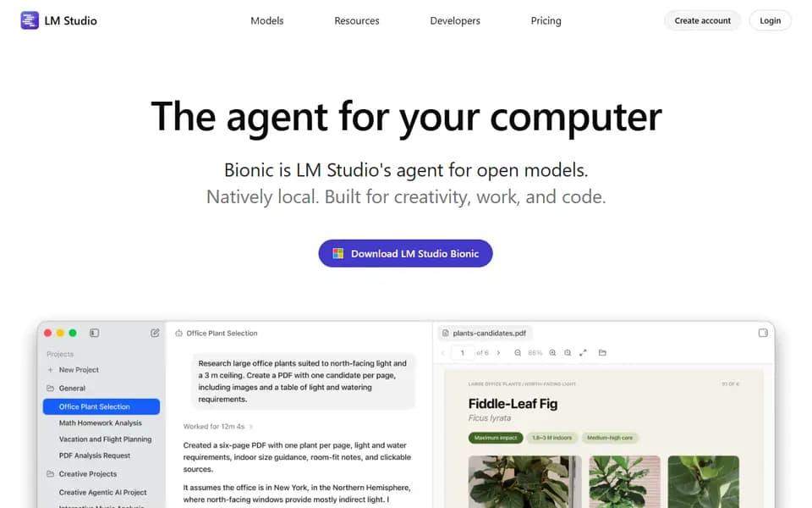The image size is (812, 508).
Task: Click the LM Studio logo icon
Action: (x=30, y=20)
